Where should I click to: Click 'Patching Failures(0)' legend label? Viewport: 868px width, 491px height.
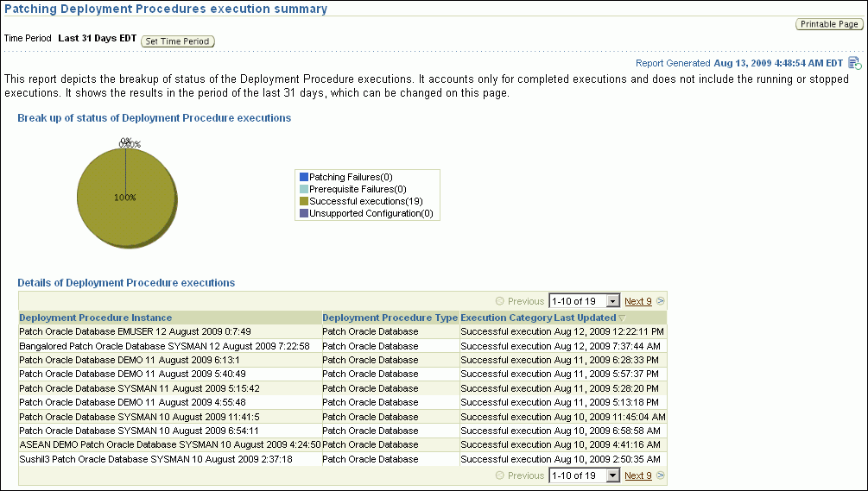351,177
